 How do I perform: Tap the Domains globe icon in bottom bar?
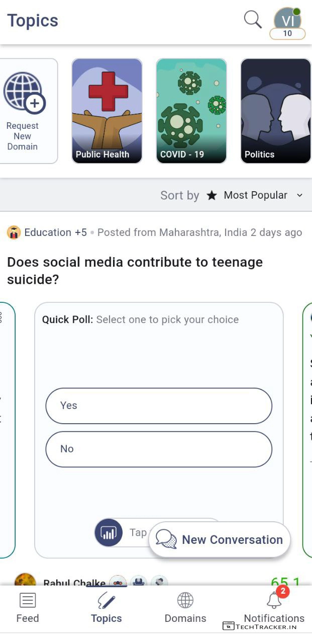[185, 600]
